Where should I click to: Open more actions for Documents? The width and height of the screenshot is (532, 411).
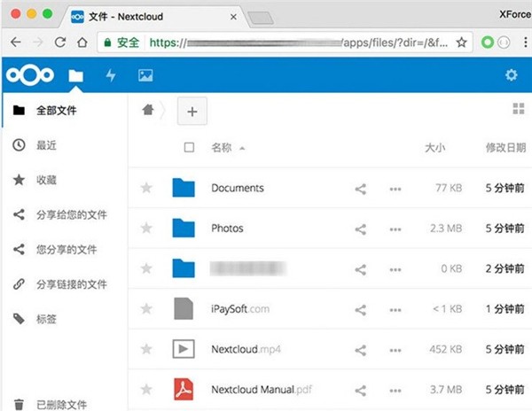coord(395,189)
